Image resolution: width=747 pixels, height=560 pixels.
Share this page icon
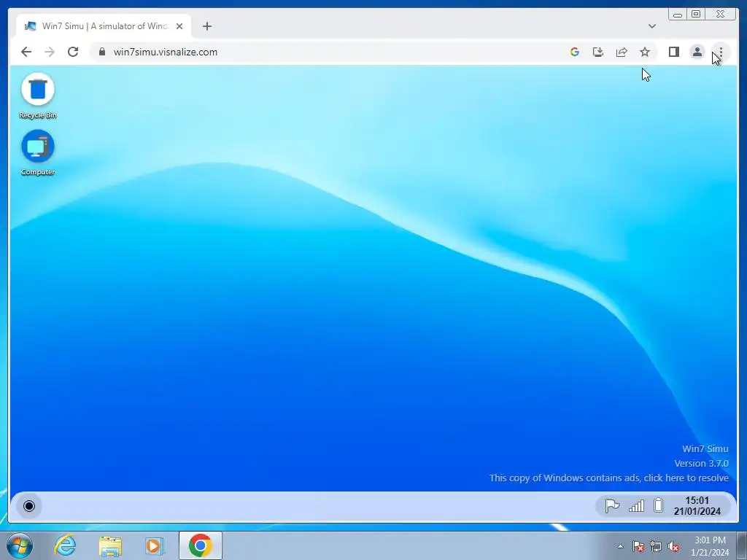pyautogui.click(x=622, y=52)
